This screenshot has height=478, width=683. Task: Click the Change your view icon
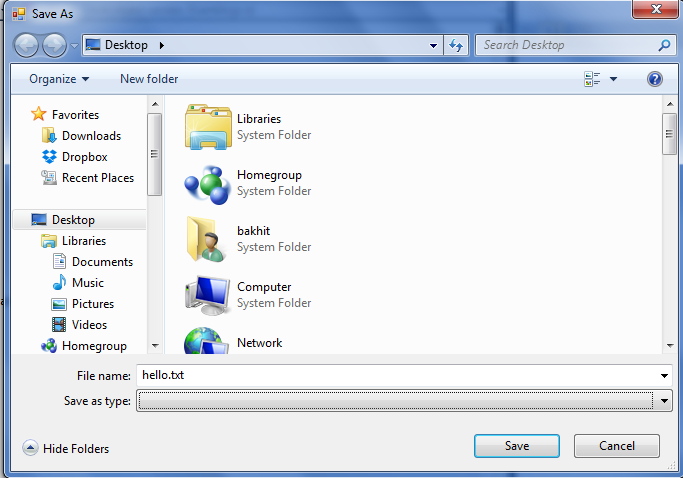[x=592, y=79]
